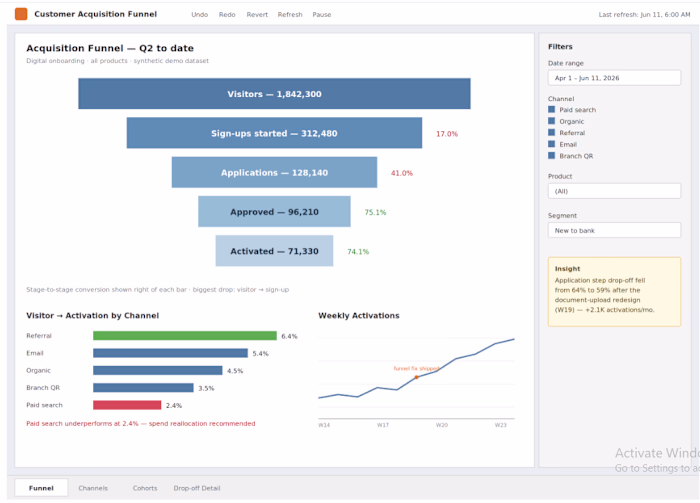700x503 pixels.
Task: Click the 75.1% conversion label
Action: (375, 212)
